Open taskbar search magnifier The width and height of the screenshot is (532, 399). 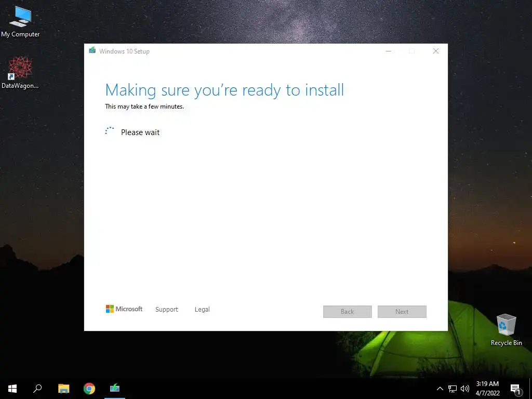37,389
